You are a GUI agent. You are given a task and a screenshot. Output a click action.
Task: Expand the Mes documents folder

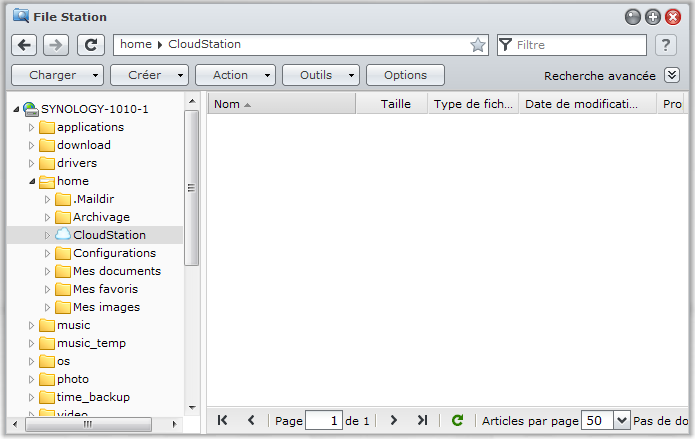47,271
